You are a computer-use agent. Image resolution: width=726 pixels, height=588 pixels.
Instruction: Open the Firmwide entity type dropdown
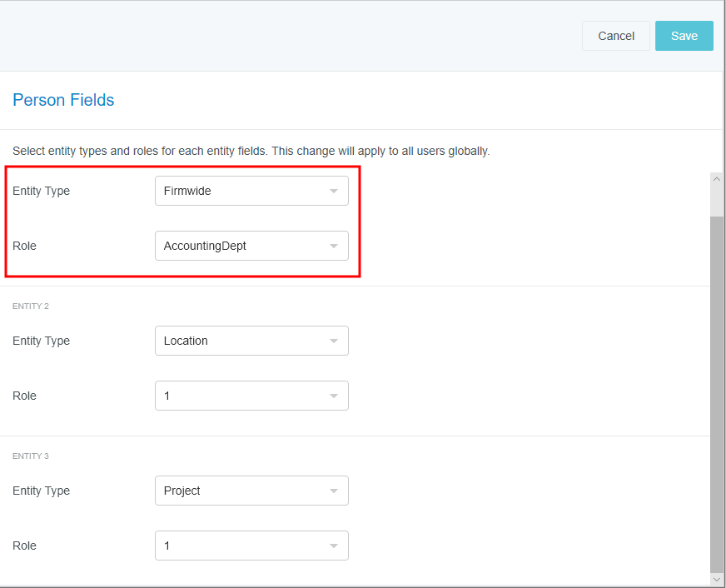(x=251, y=191)
